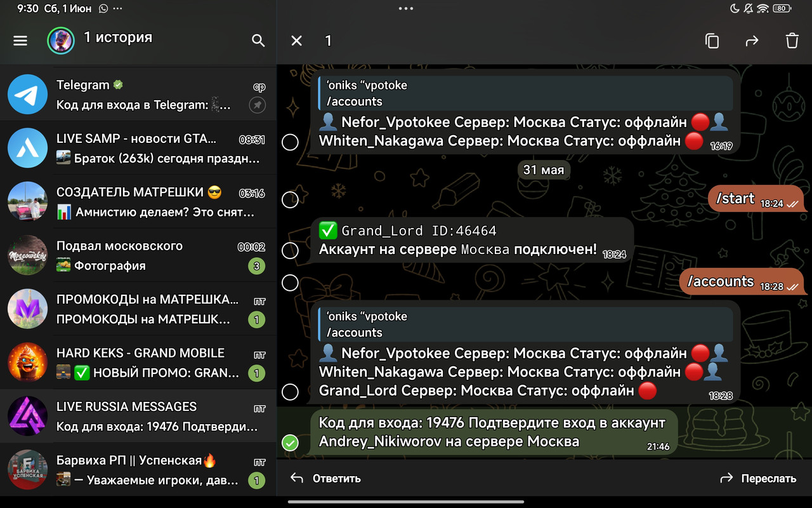The image size is (812, 508).
Task: Deselect the green-checked login code message
Action: (291, 443)
